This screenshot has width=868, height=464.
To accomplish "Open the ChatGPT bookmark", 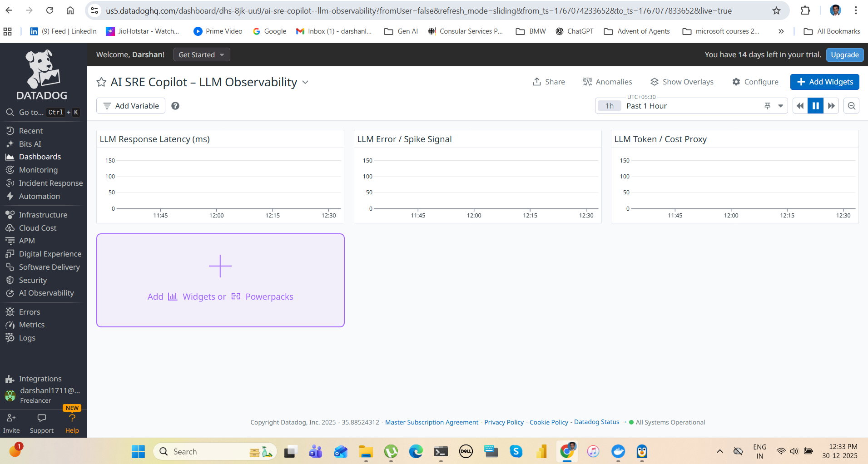I will [575, 31].
